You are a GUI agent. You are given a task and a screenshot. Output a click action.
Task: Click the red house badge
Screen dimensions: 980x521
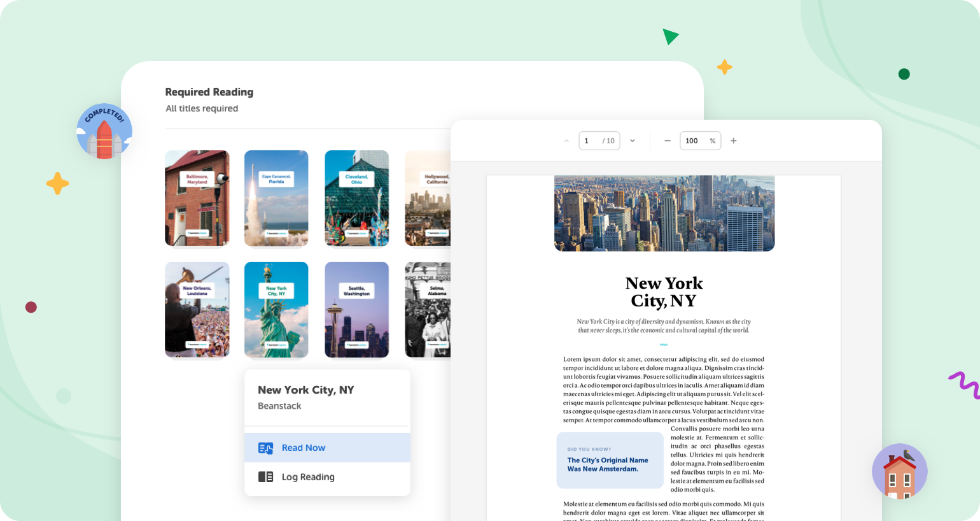[900, 471]
